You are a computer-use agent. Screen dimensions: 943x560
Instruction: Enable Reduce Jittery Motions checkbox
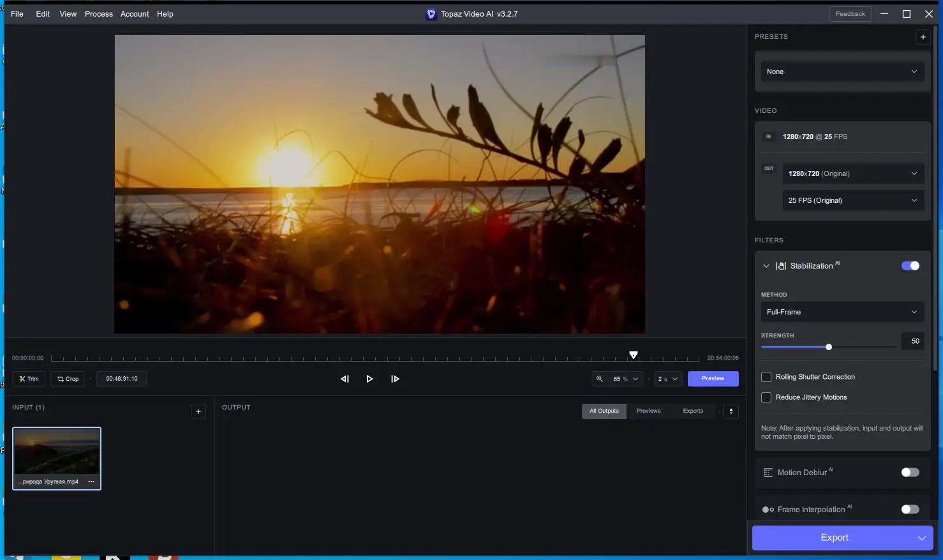point(766,397)
